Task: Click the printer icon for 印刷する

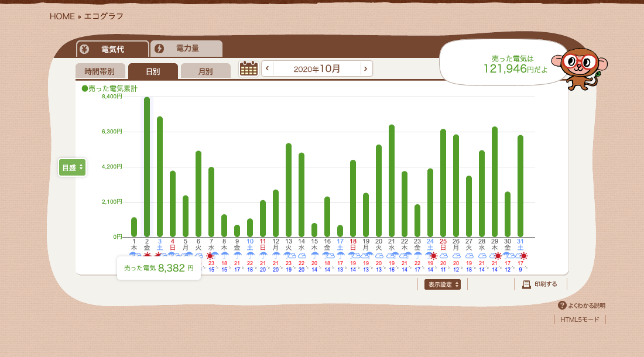Action: pyautogui.click(x=526, y=284)
